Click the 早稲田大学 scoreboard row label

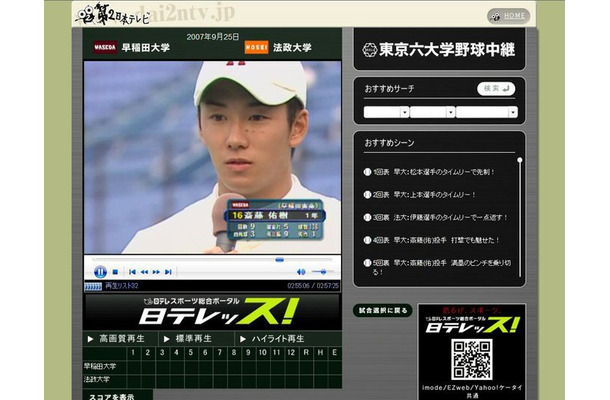[100, 366]
